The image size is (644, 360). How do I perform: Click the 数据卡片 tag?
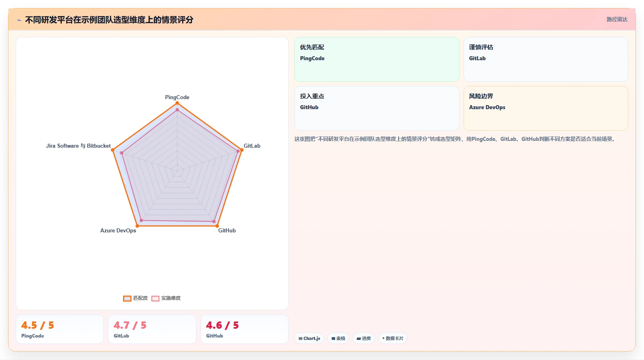pyautogui.click(x=393, y=338)
